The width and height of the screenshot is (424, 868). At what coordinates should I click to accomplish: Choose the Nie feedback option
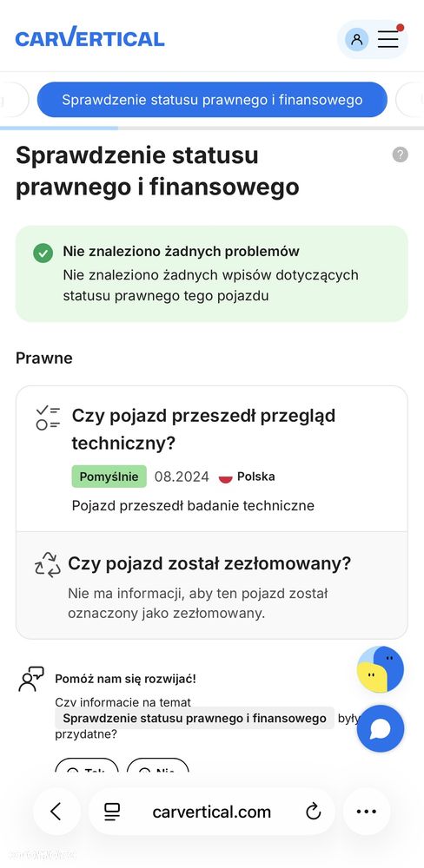pyautogui.click(x=158, y=766)
